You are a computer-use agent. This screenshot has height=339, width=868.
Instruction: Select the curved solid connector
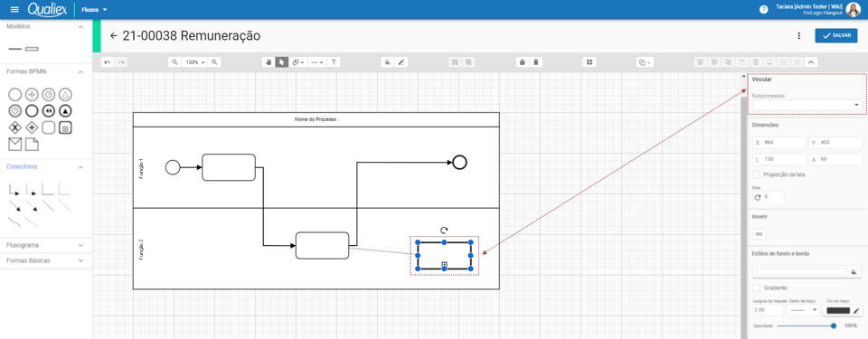point(14,221)
